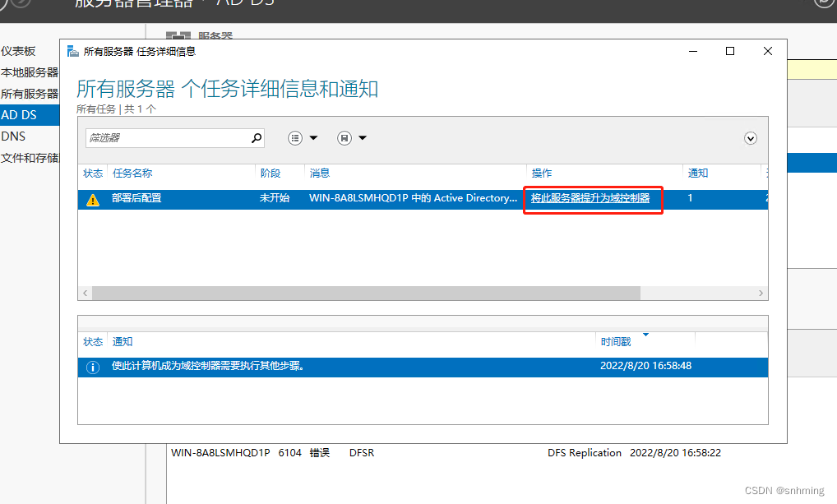Sort tasks by 通知 column header in task table

pos(698,173)
